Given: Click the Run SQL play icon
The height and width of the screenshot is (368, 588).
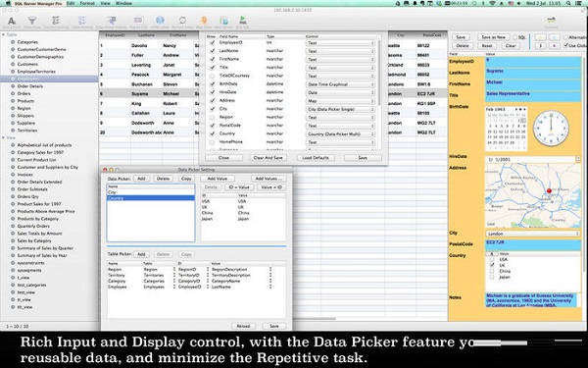Looking at the screenshot, I should [243, 21].
